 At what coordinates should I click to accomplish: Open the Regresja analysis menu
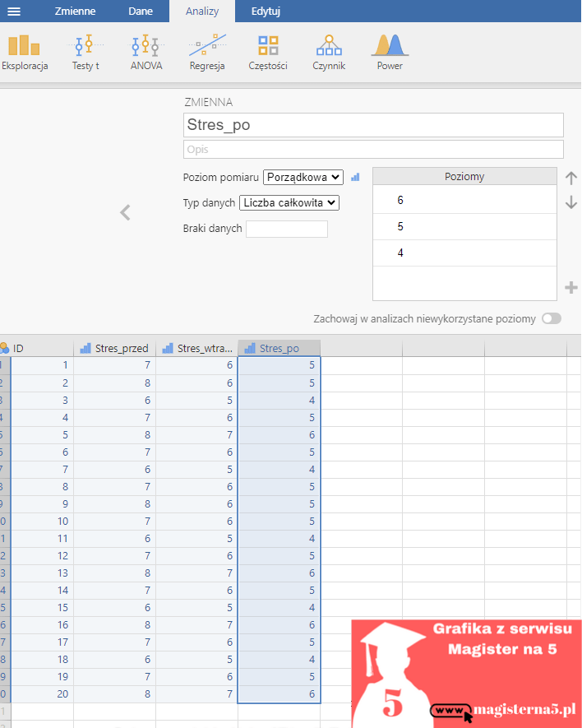coord(207,53)
